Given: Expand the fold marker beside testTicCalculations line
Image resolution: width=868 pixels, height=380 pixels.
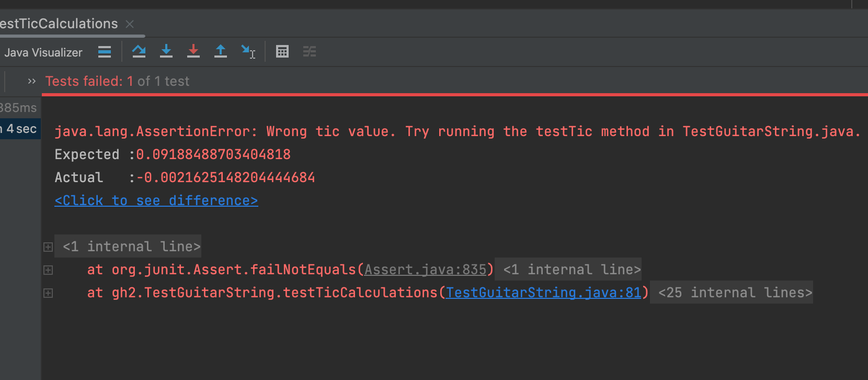Looking at the screenshot, I should tap(48, 293).
